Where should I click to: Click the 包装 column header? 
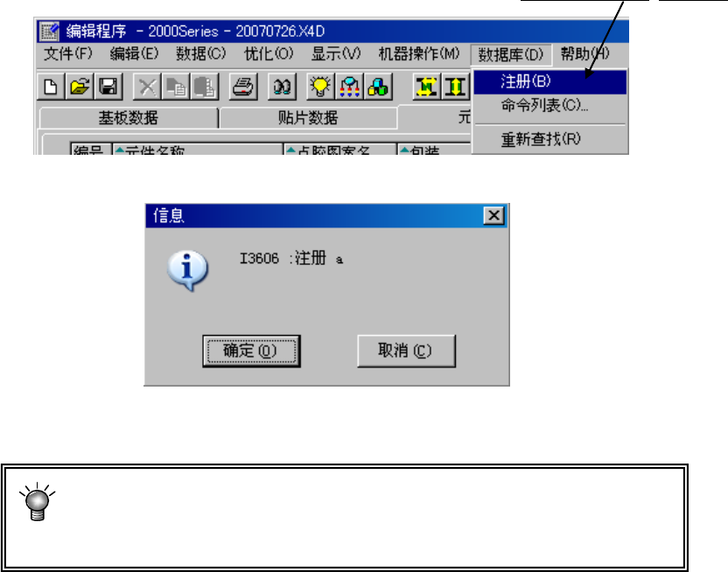pos(434,149)
